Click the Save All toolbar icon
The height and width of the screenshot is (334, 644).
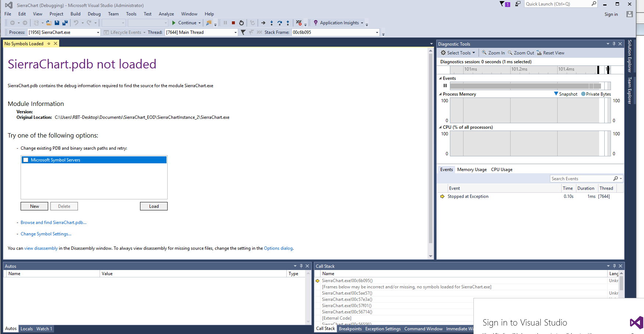pos(65,23)
